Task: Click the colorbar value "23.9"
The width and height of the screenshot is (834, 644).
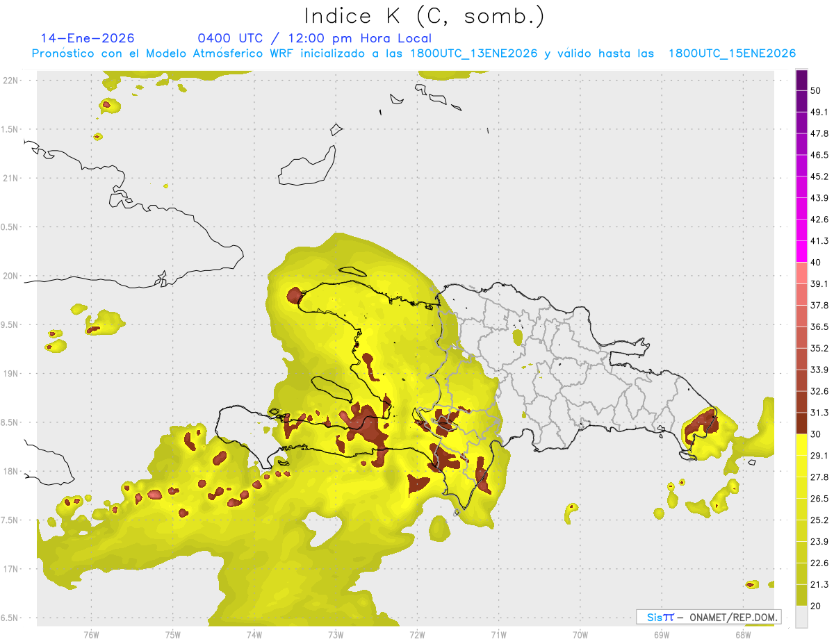Action: click(819, 542)
